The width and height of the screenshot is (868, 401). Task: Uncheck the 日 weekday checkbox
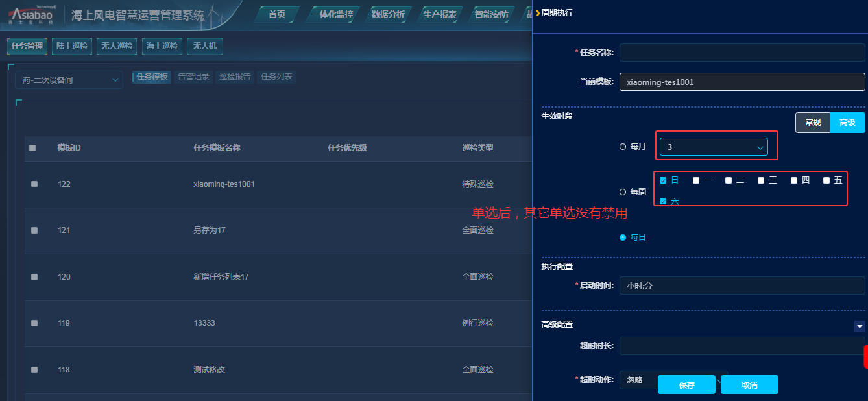point(663,180)
